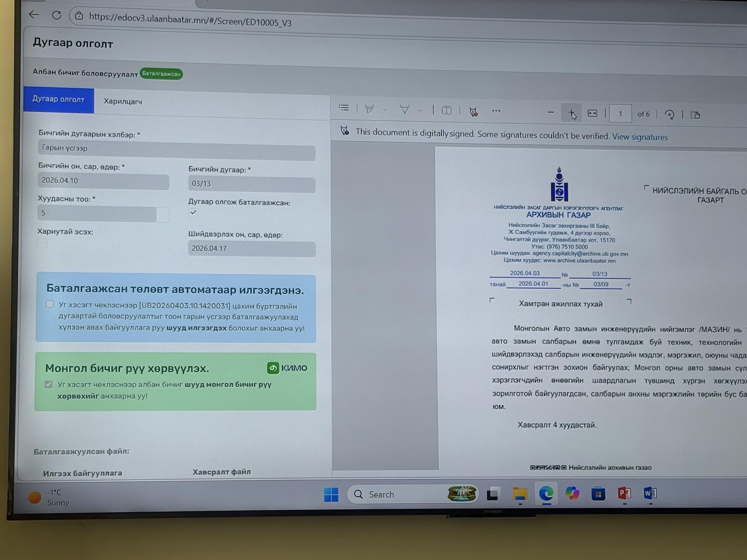Click the digital signature toolbar icon
This screenshot has width=747, height=560.
473,112
